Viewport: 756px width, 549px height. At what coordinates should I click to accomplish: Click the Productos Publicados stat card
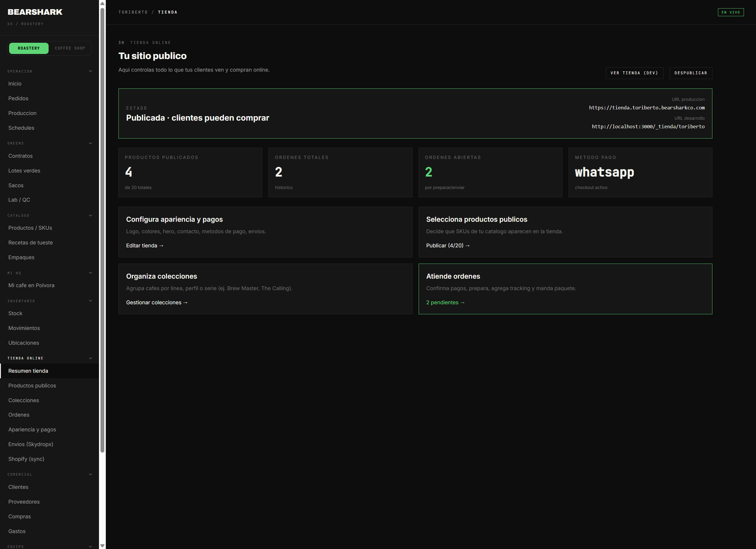pyautogui.click(x=190, y=172)
